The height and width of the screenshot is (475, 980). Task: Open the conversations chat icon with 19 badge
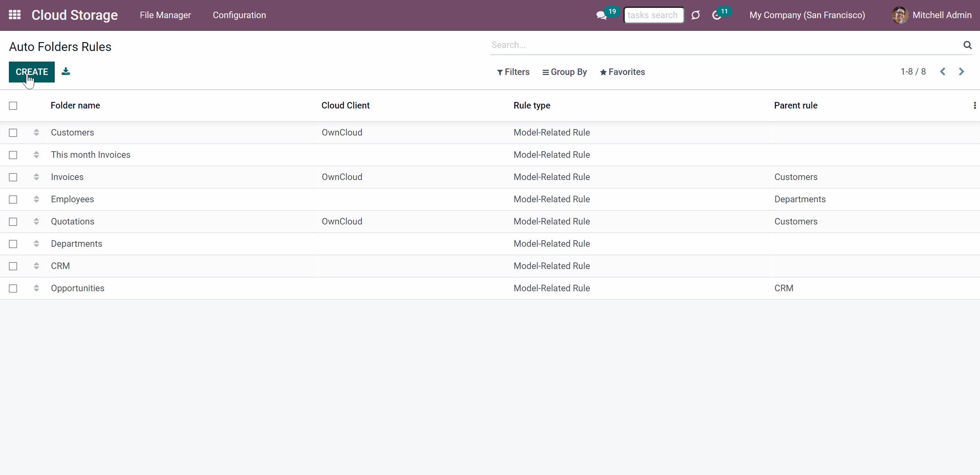[x=601, y=15]
